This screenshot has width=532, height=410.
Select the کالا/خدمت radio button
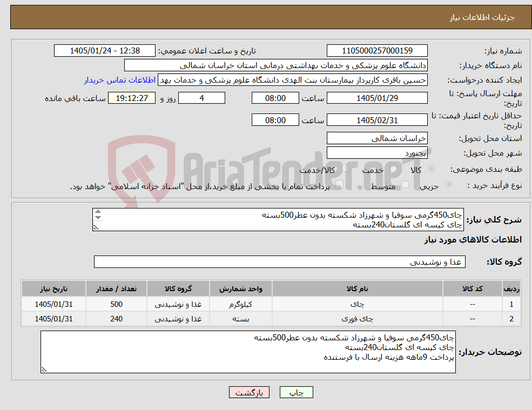pyautogui.click(x=345, y=169)
